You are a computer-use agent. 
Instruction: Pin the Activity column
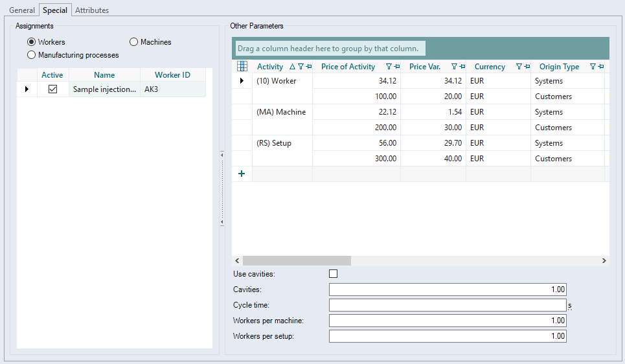308,67
